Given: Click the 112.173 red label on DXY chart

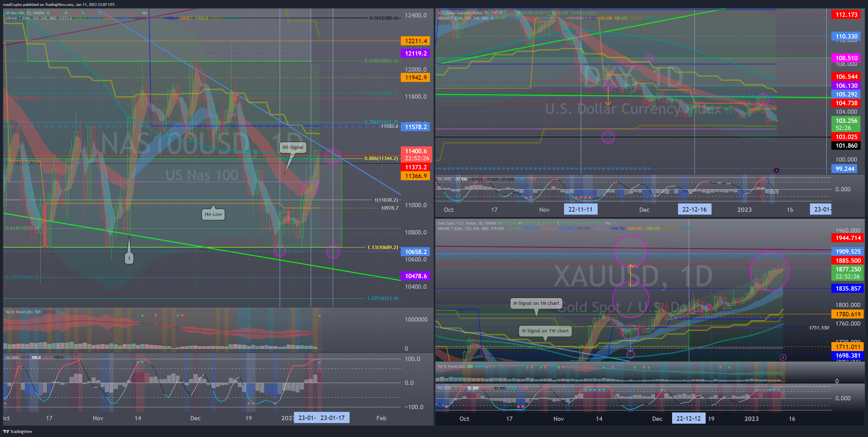Looking at the screenshot, I should coord(846,15).
